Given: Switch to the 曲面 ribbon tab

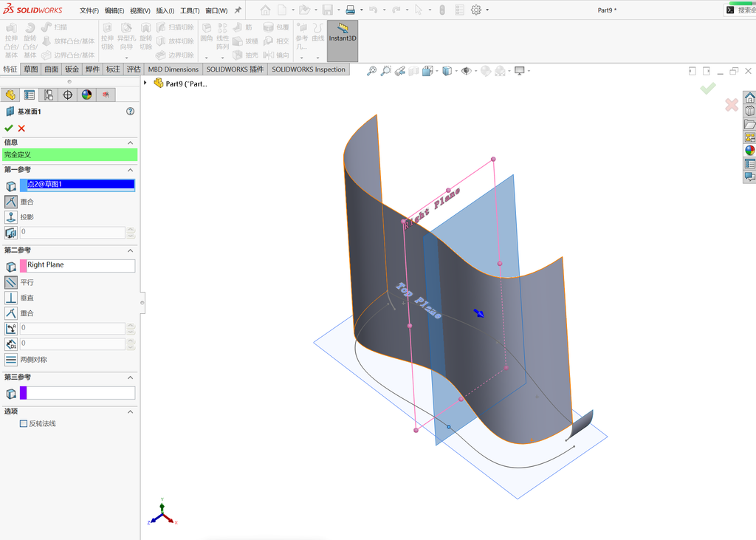Looking at the screenshot, I should tap(52, 69).
